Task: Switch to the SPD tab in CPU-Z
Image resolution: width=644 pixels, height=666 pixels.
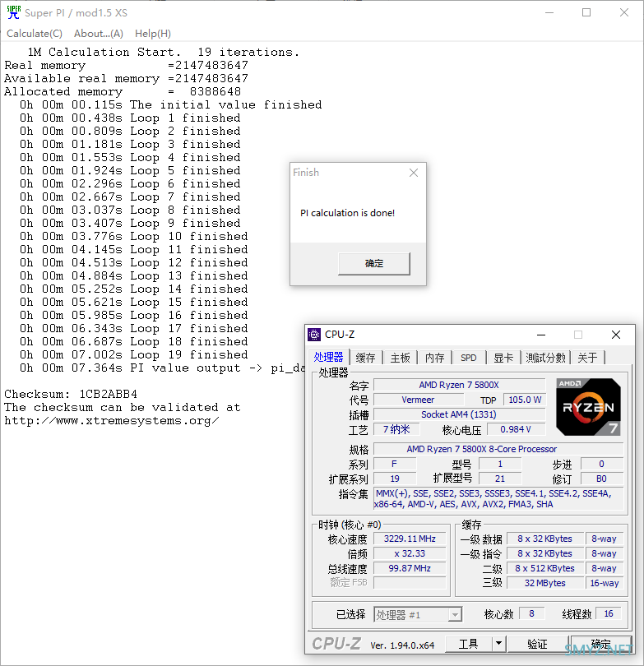Action: [469, 358]
